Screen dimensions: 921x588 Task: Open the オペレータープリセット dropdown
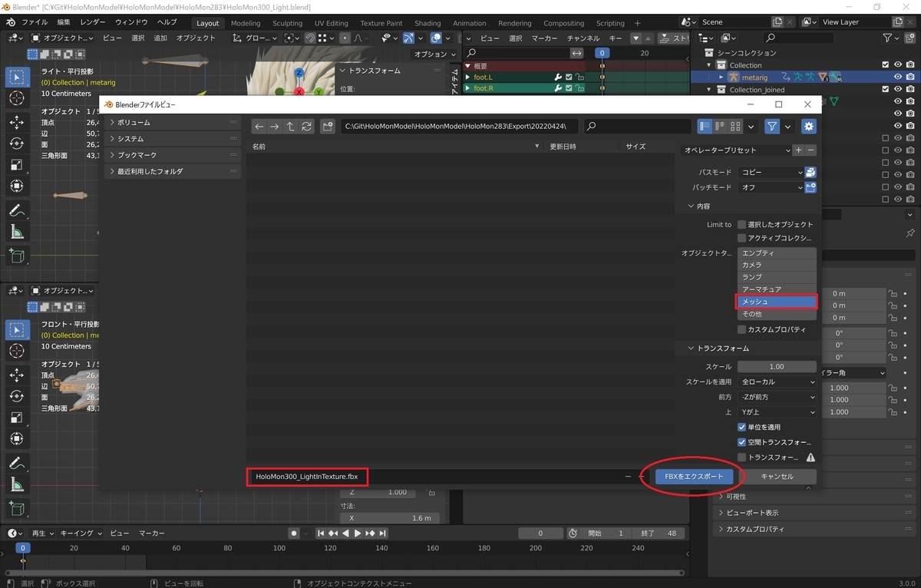736,150
